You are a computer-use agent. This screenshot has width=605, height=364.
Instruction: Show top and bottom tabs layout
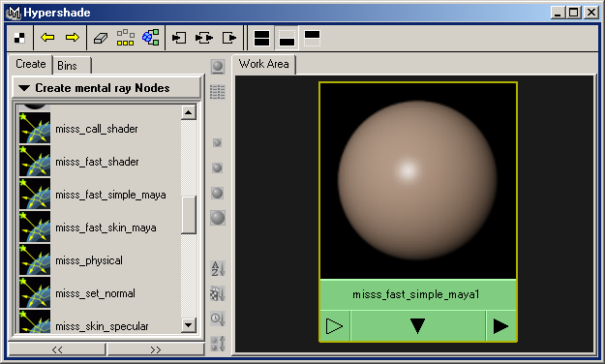(x=261, y=38)
